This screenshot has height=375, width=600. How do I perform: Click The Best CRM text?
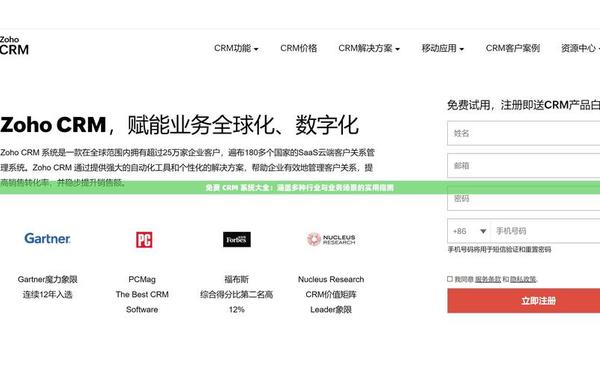tap(142, 294)
